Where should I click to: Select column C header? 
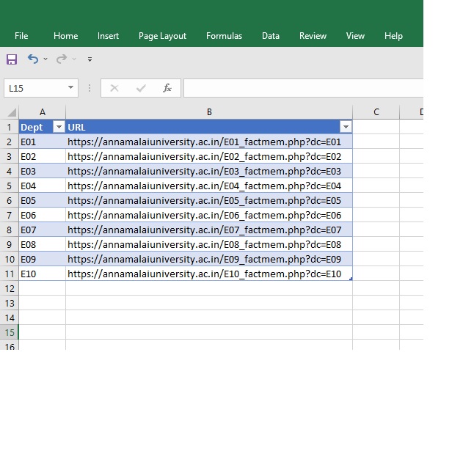[376, 112]
